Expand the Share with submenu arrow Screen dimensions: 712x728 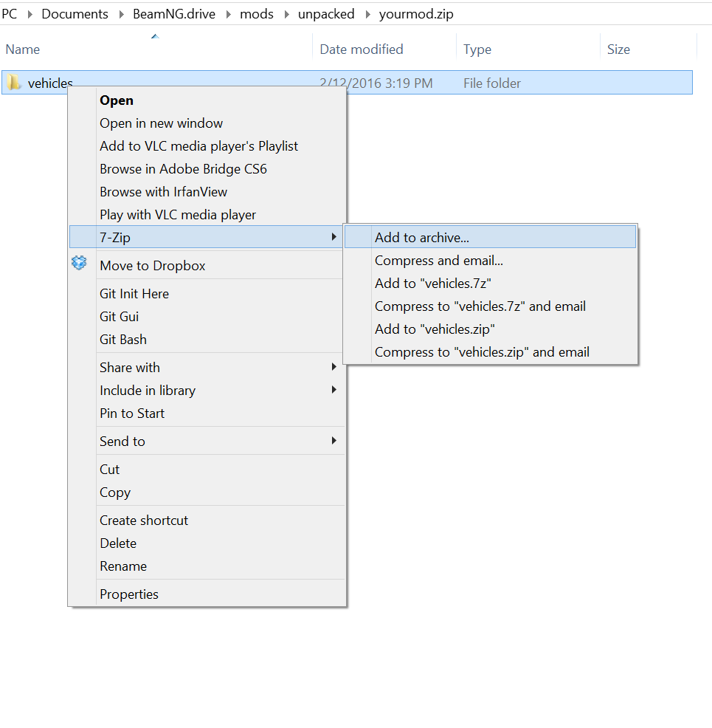tap(334, 367)
